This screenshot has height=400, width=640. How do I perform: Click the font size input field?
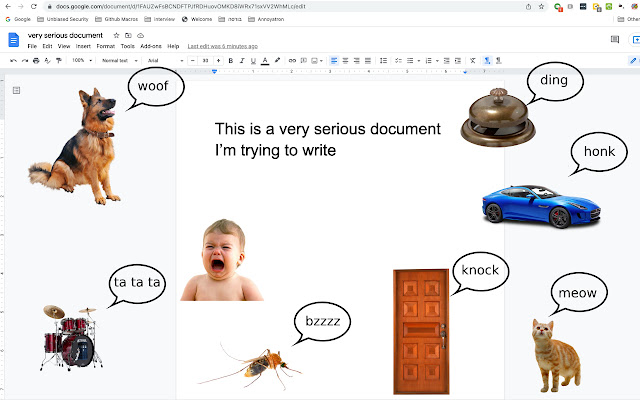pos(205,60)
